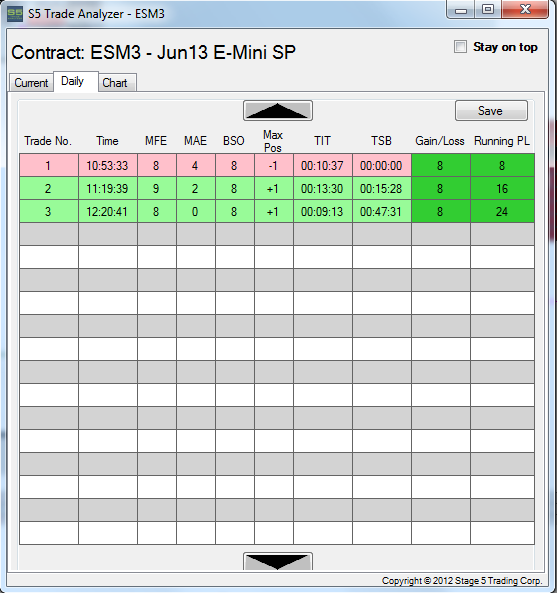Image resolution: width=557 pixels, height=593 pixels.
Task: Click the Running PL value 24
Action: pos(502,211)
